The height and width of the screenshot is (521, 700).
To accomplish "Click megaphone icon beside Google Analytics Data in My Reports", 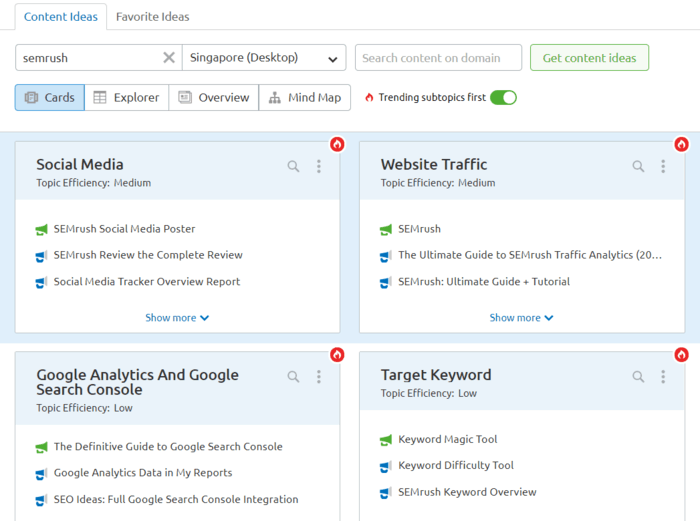I will (42, 474).
